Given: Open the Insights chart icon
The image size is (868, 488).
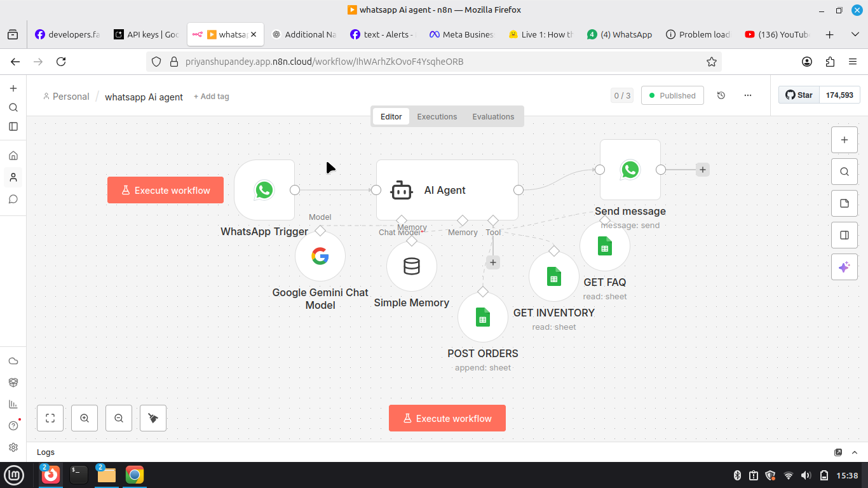Looking at the screenshot, I should click(13, 404).
